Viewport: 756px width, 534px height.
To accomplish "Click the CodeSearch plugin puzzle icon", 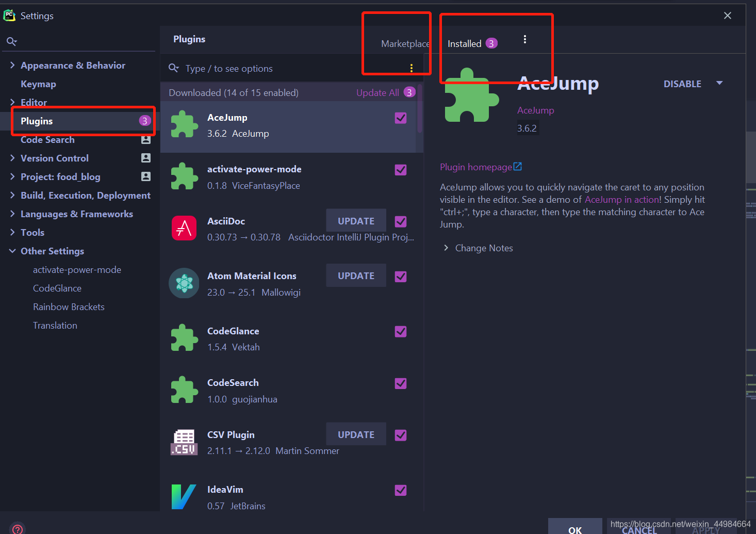I will point(184,390).
